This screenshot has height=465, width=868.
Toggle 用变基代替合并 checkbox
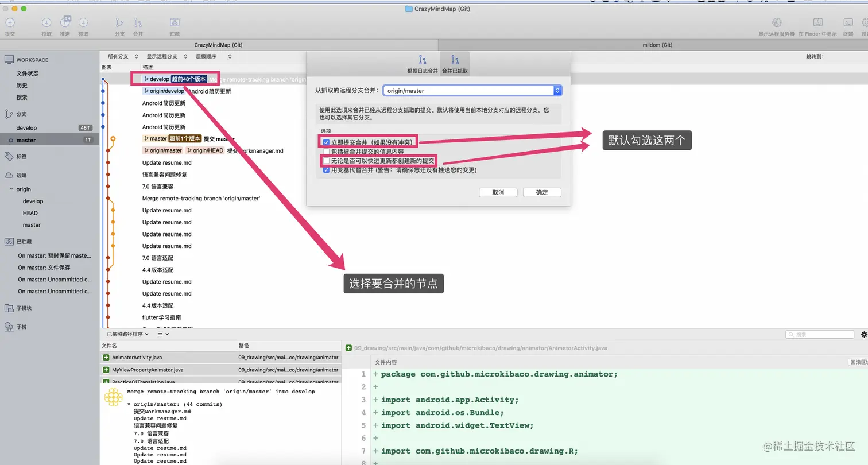[x=326, y=170]
